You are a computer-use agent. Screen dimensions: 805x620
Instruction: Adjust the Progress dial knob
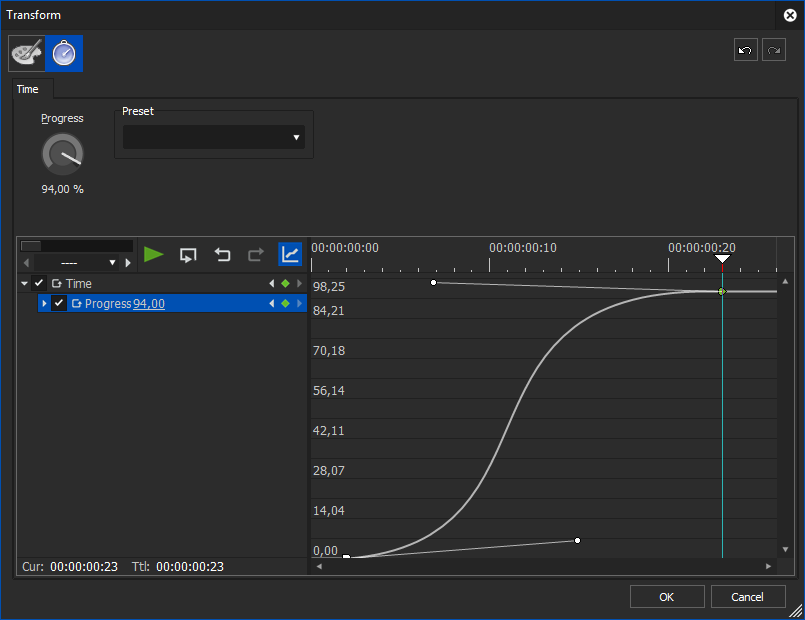pyautogui.click(x=62, y=153)
